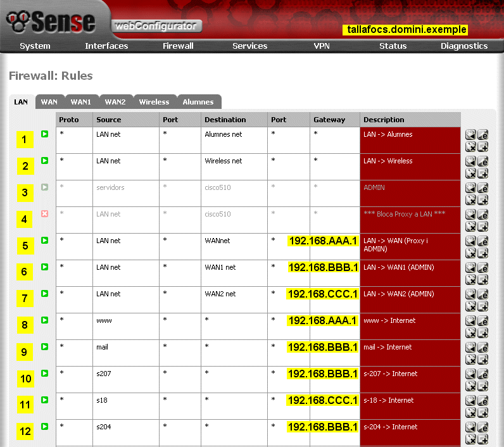The image size is (504, 447).
Task: Click the pfSense logo
Action: tap(51, 22)
